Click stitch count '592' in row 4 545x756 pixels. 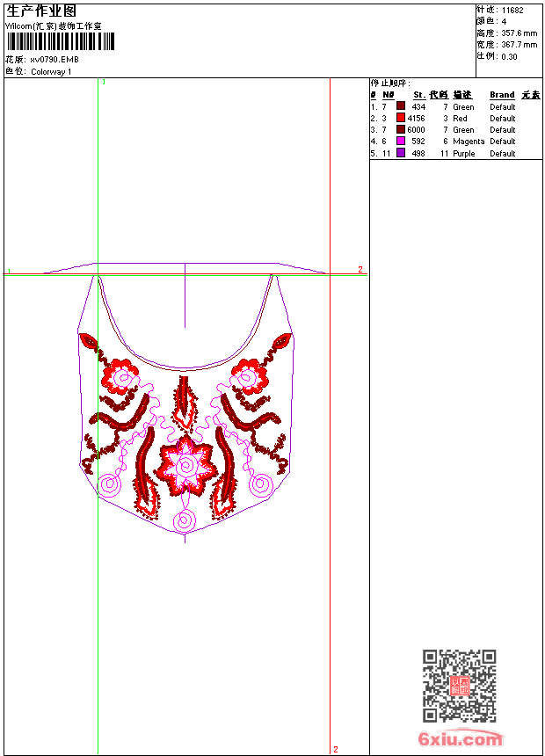(x=418, y=142)
